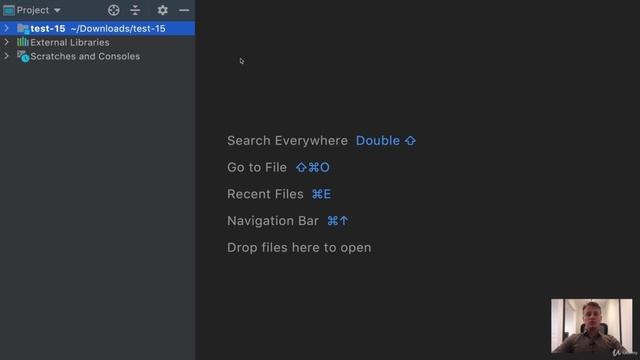Click the Recent Files hint text
Image resolution: width=640 pixels, height=360 pixels.
tap(265, 194)
